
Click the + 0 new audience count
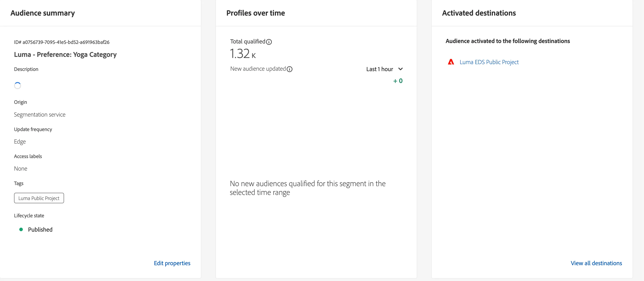[398, 81]
